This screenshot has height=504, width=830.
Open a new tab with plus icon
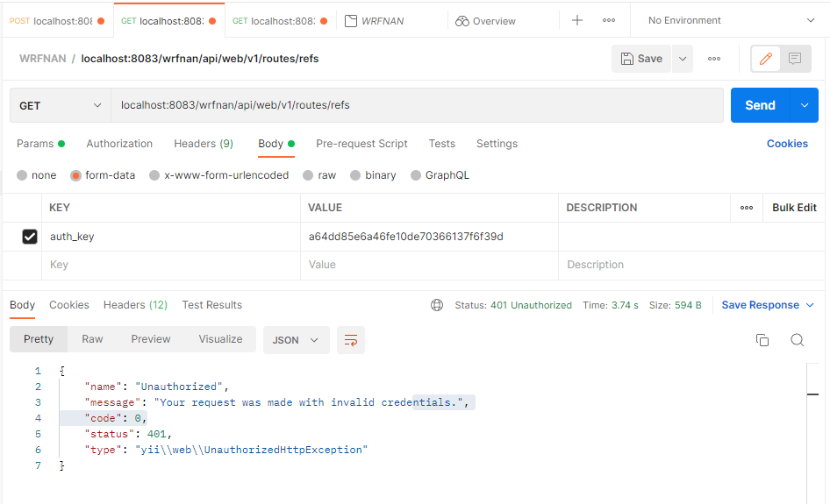[x=577, y=20]
